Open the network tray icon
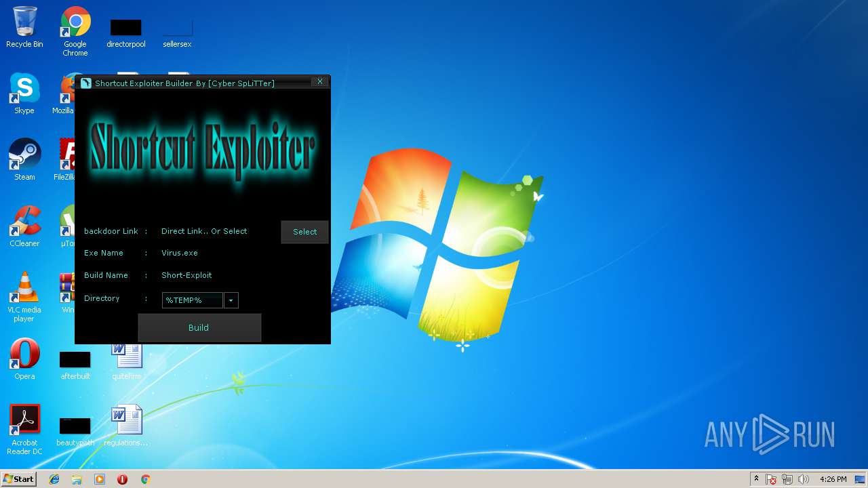This screenshot has height=488, width=868. tap(787, 479)
